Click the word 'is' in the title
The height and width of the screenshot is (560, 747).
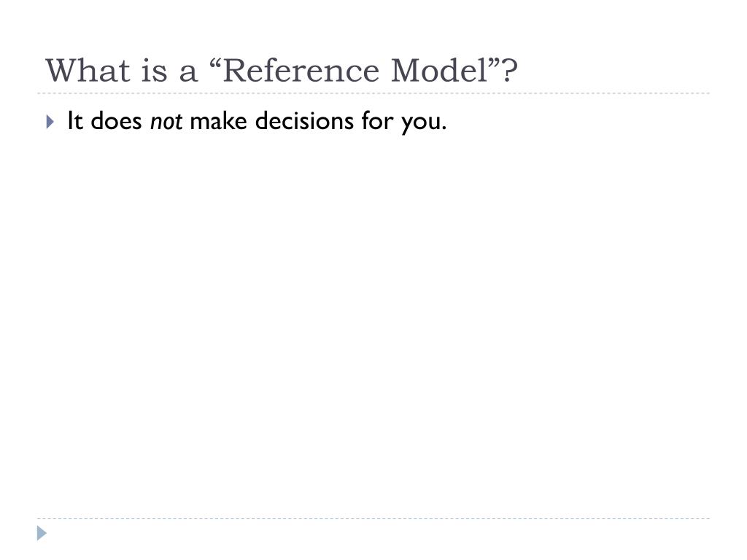pyautogui.click(x=155, y=71)
